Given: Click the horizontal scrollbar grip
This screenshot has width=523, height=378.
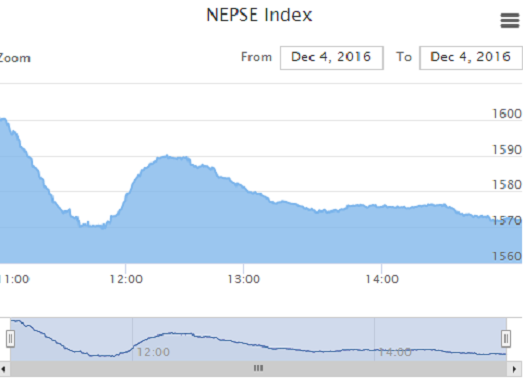Looking at the screenshot, I should click(258, 368).
